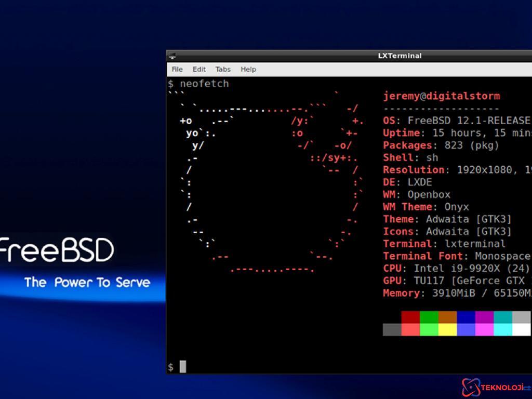This screenshot has width=532, height=399.
Task: Click the yellow color swatch
Action: [447, 329]
